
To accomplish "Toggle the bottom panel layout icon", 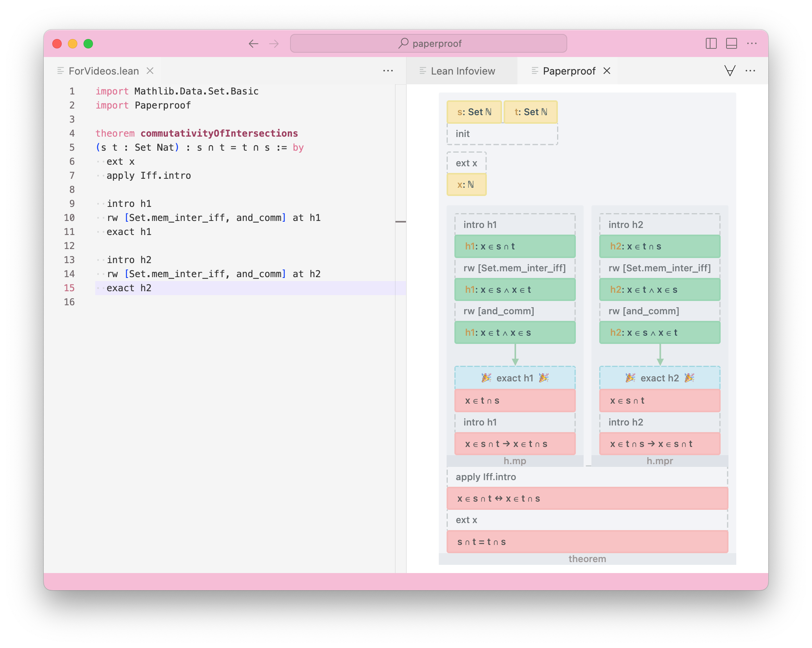I will click(731, 44).
